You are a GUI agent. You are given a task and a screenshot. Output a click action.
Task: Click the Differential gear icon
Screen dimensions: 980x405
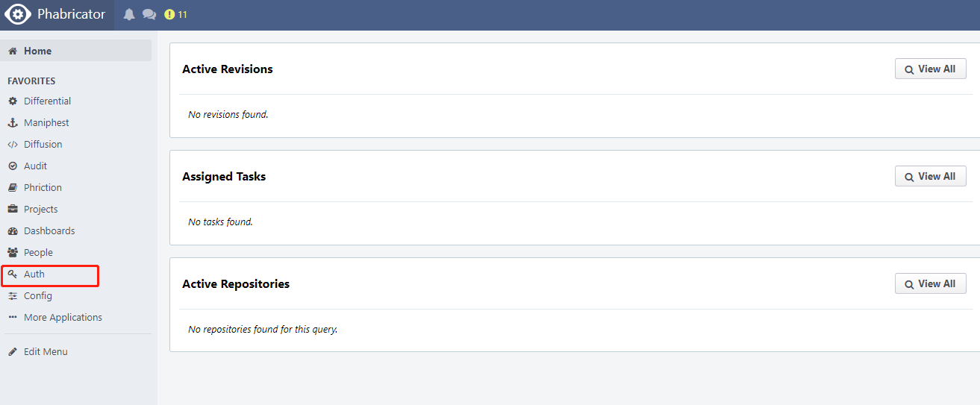[13, 101]
